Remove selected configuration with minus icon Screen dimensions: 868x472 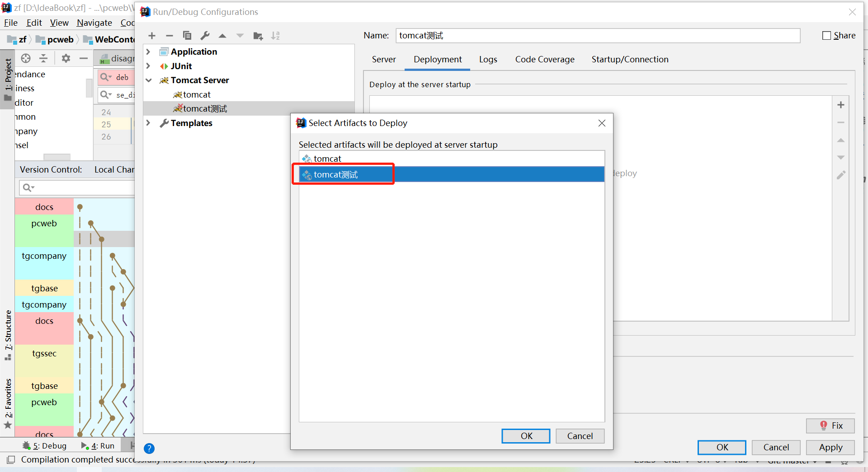tap(170, 36)
